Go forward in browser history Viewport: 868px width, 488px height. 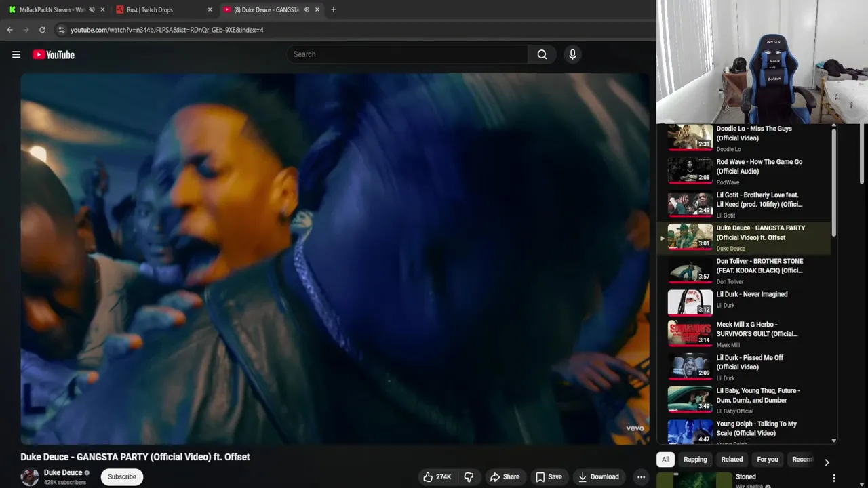(x=26, y=30)
